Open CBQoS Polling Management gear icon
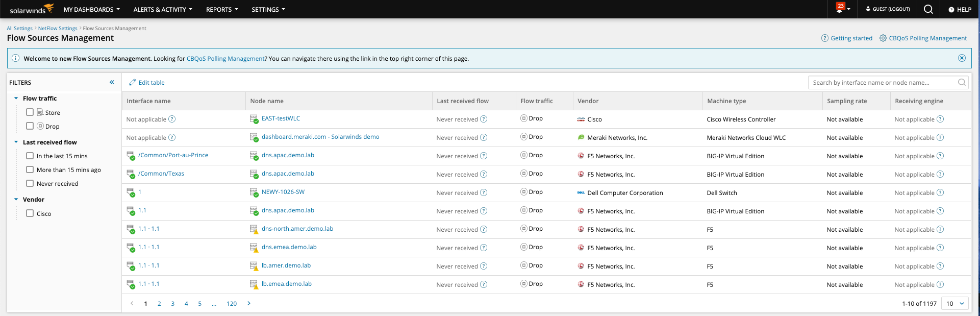Image resolution: width=980 pixels, height=316 pixels. (x=883, y=38)
